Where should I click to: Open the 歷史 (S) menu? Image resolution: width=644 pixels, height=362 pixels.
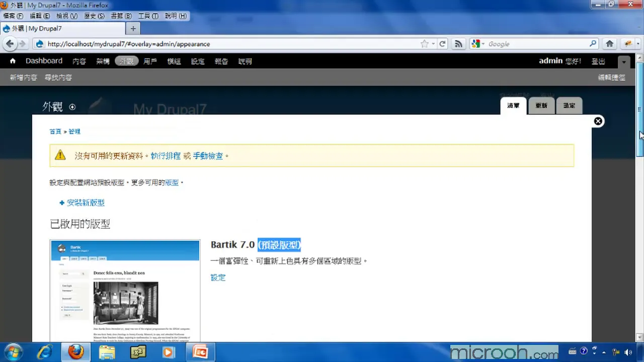click(94, 16)
